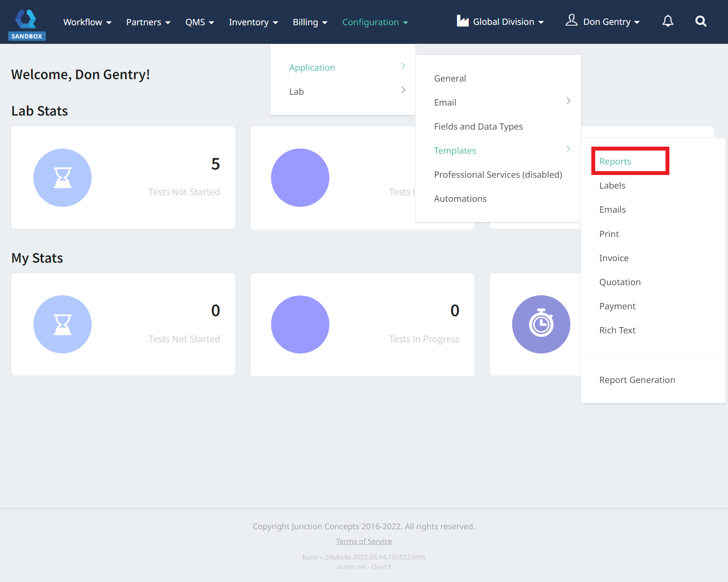Expand the Inventory dropdown
The width and height of the screenshot is (728, 582).
coord(253,22)
